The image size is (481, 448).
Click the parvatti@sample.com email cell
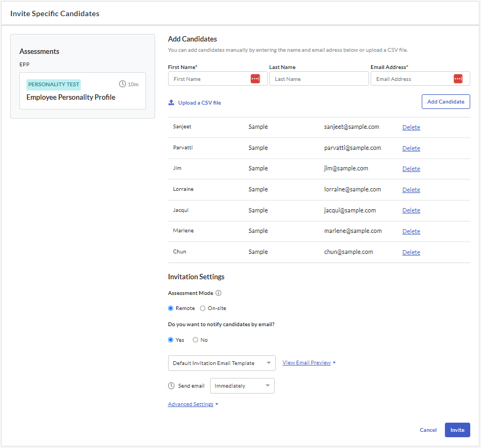click(352, 148)
